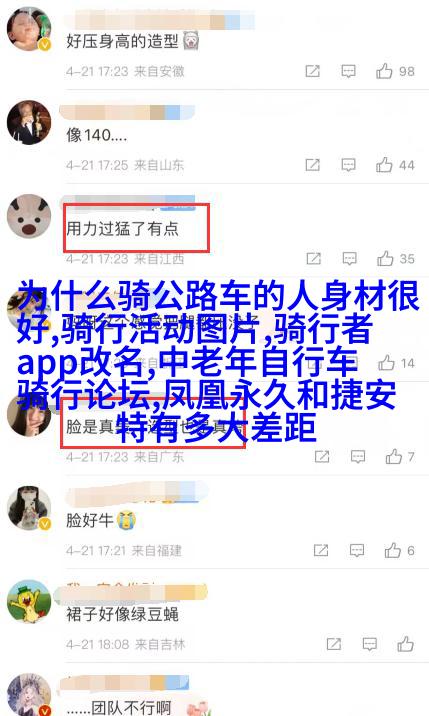Share the 好压身高的造型 comment

click(x=312, y=71)
